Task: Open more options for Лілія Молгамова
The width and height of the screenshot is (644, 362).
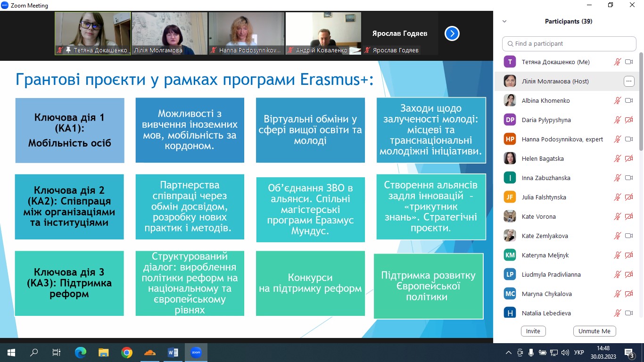Action: [x=628, y=81]
